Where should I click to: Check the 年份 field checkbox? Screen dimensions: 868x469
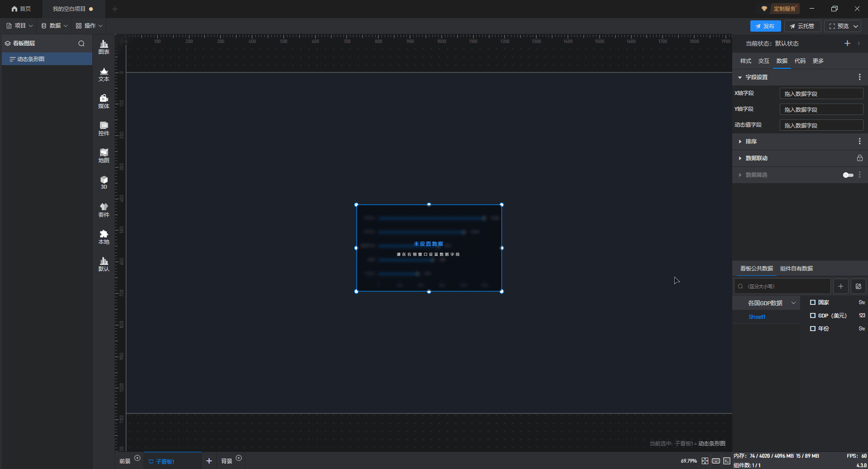tap(813, 329)
